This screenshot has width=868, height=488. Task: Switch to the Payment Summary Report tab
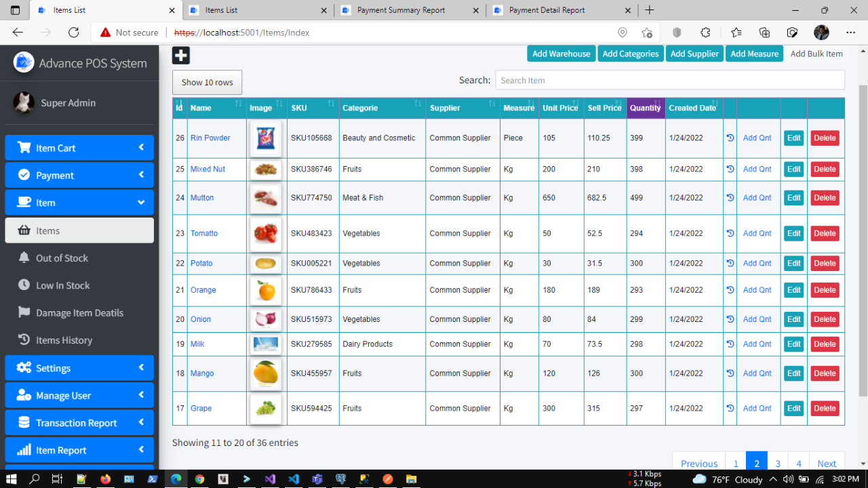click(404, 10)
